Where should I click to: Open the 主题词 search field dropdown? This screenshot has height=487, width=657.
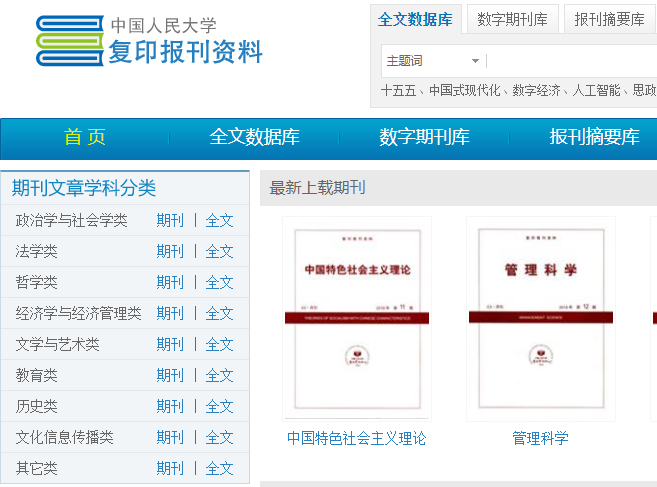[433, 61]
